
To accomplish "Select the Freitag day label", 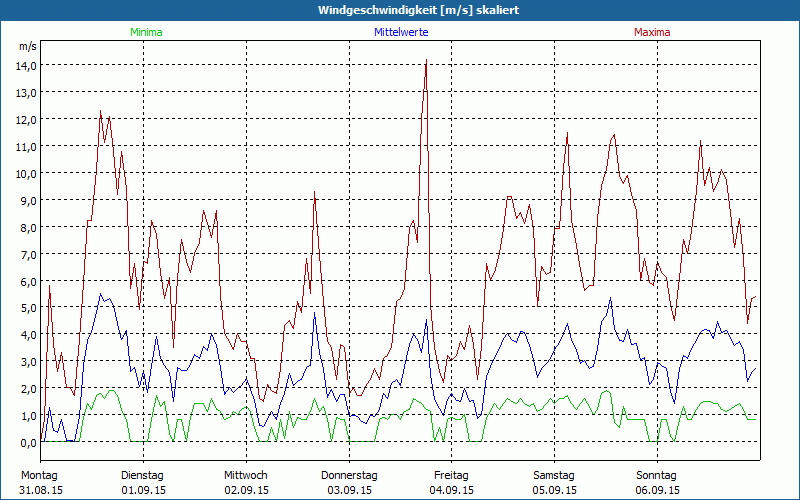I will (x=452, y=475).
